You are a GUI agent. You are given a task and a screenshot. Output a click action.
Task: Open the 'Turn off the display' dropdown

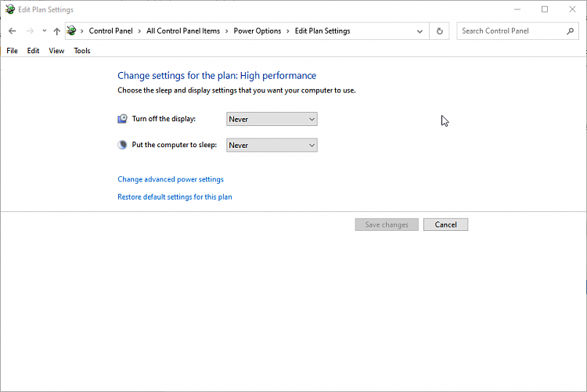(x=272, y=119)
